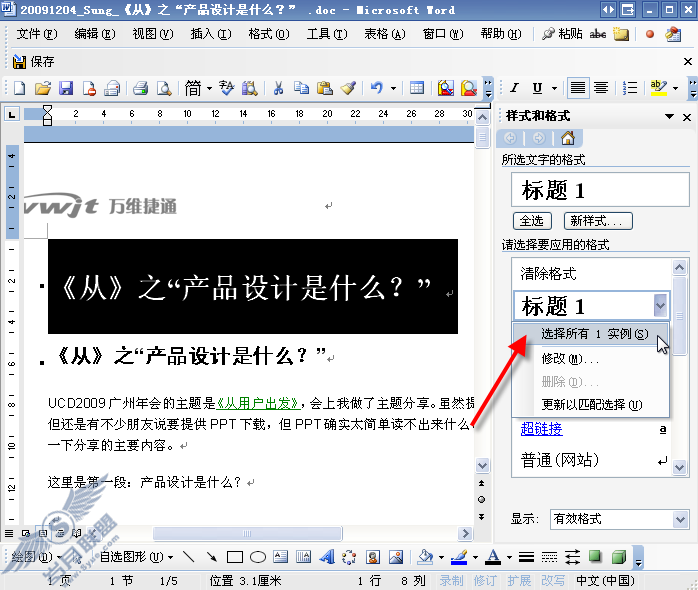Apply 清除格式 from the styles list
The image size is (698, 590).
[548, 273]
